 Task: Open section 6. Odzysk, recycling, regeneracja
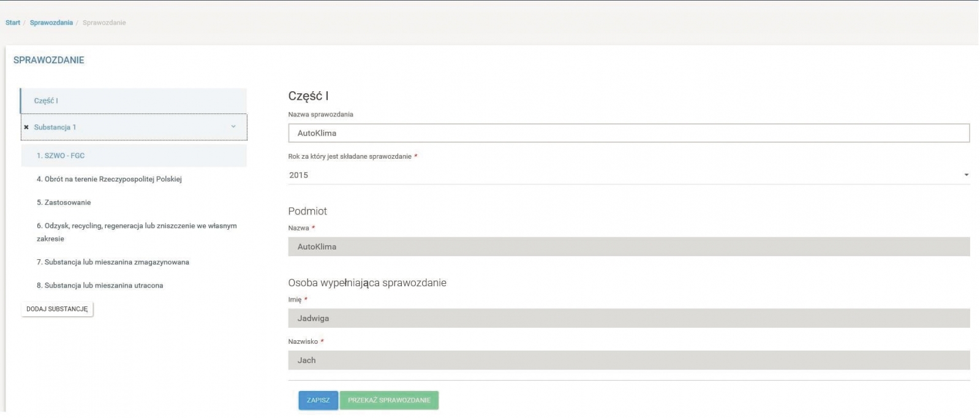click(x=136, y=226)
